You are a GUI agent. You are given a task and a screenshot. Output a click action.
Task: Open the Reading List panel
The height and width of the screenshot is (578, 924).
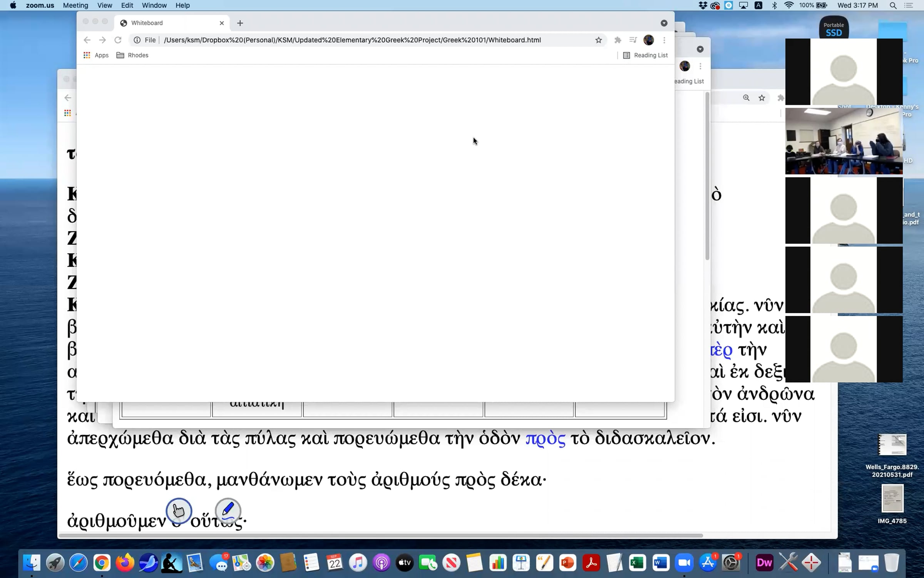point(645,55)
